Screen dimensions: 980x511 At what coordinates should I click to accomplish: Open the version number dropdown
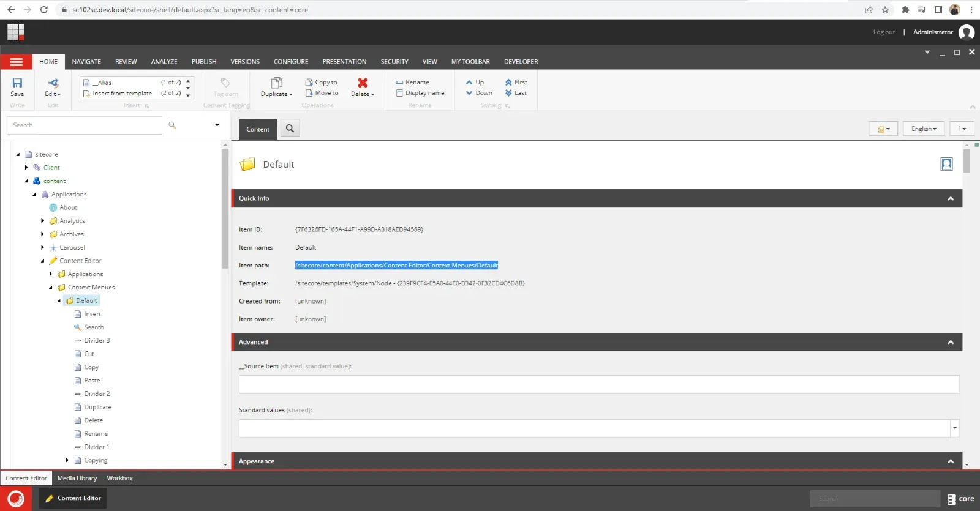(962, 129)
